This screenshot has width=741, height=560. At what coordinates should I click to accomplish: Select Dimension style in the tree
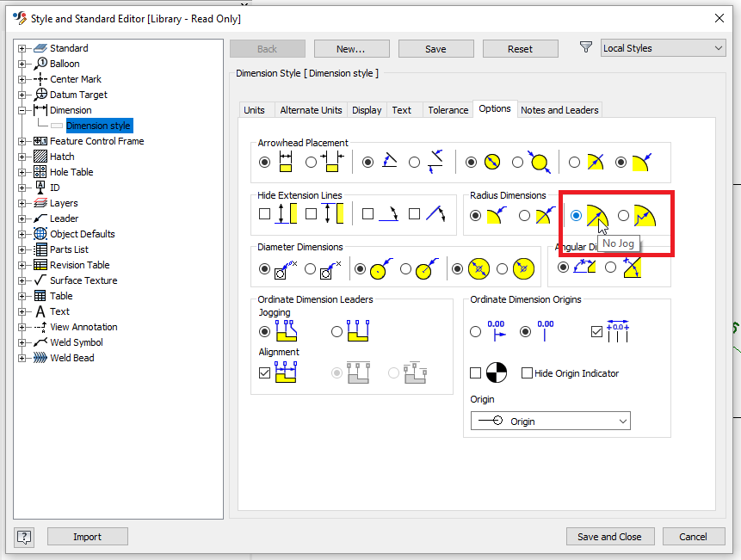pos(101,125)
